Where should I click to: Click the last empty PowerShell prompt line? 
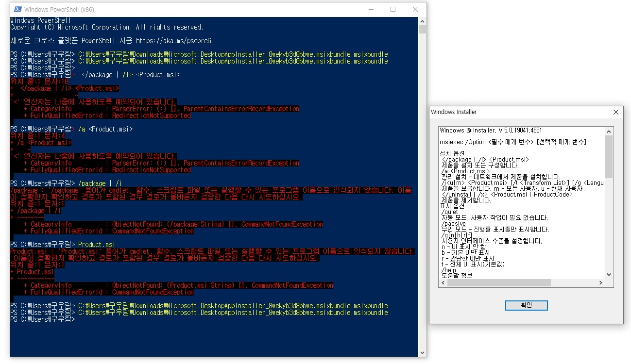coord(43,319)
